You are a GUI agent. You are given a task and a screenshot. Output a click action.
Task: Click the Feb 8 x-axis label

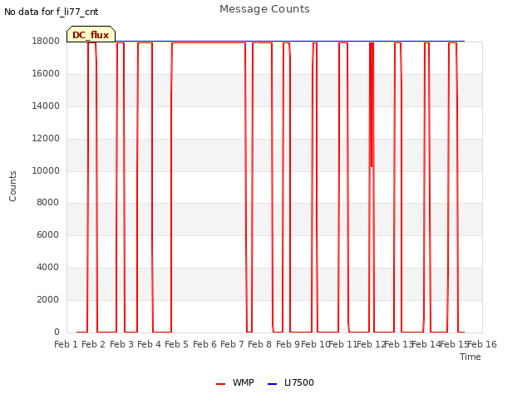[259, 344]
